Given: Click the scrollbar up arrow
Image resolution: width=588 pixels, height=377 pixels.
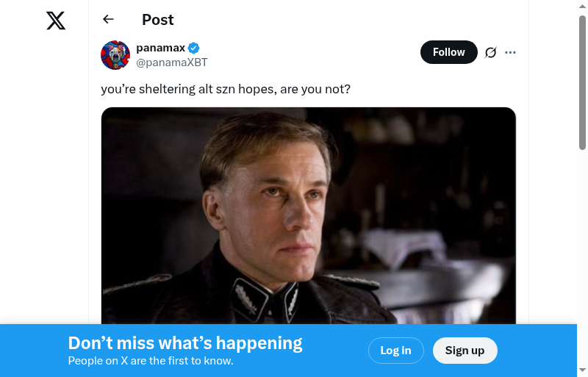Looking at the screenshot, I should click(x=582, y=6).
